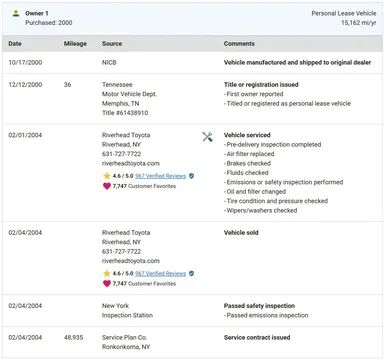Click the Source column header
Screen dimensions: 384x360
pos(112,43)
